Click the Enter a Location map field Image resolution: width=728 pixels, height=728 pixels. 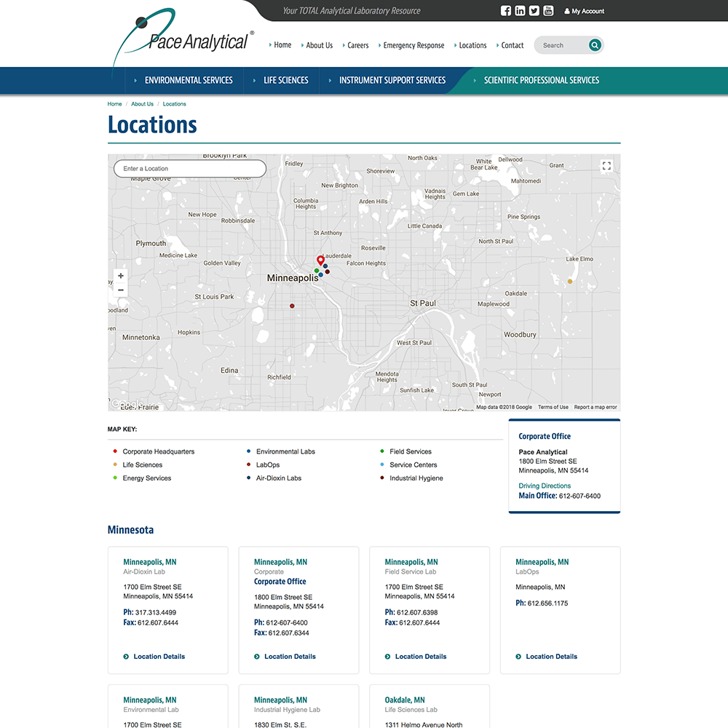[x=190, y=169]
